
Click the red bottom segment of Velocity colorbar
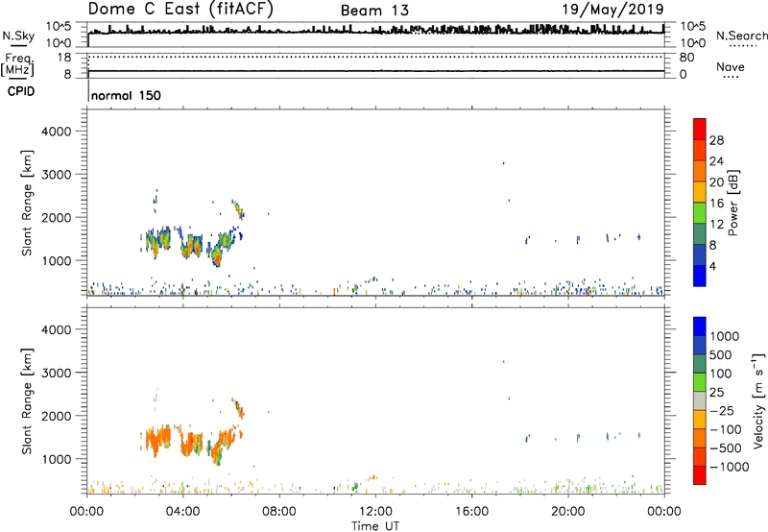pyautogui.click(x=700, y=475)
